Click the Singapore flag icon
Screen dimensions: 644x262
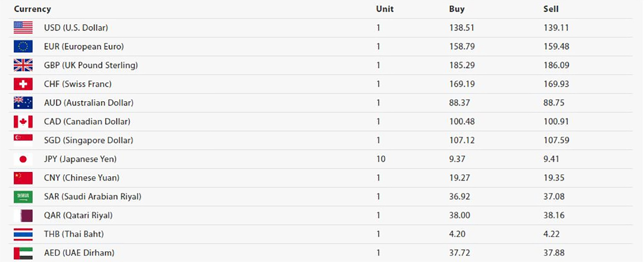pyautogui.click(x=23, y=140)
